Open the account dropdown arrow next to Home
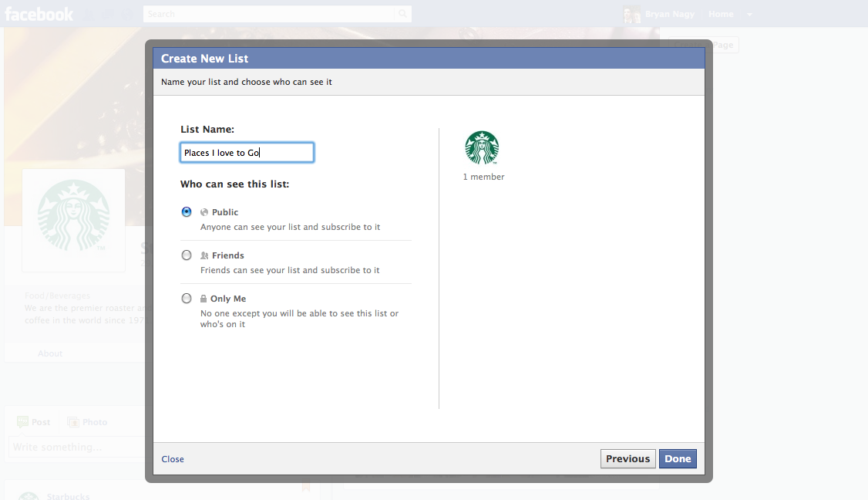The image size is (868, 500). click(749, 15)
